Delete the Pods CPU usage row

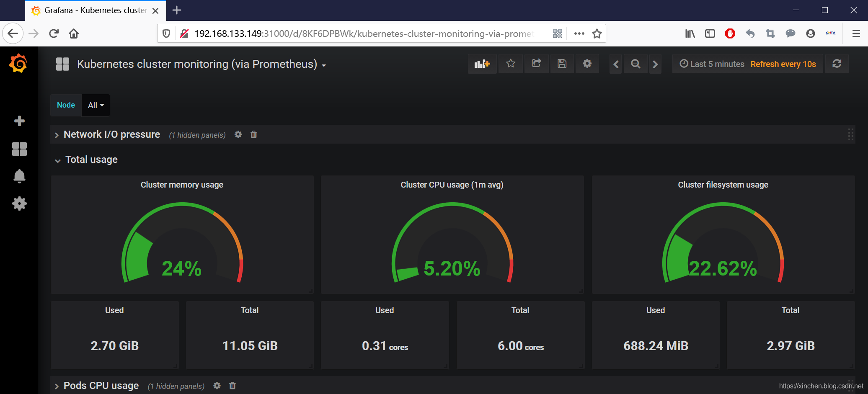pyautogui.click(x=232, y=386)
